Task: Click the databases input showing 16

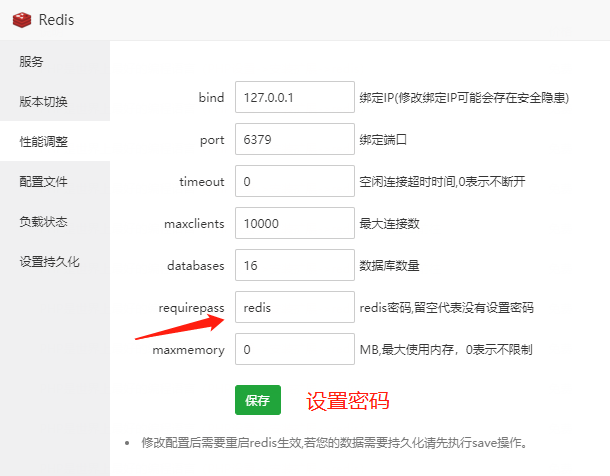Action: (x=294, y=266)
